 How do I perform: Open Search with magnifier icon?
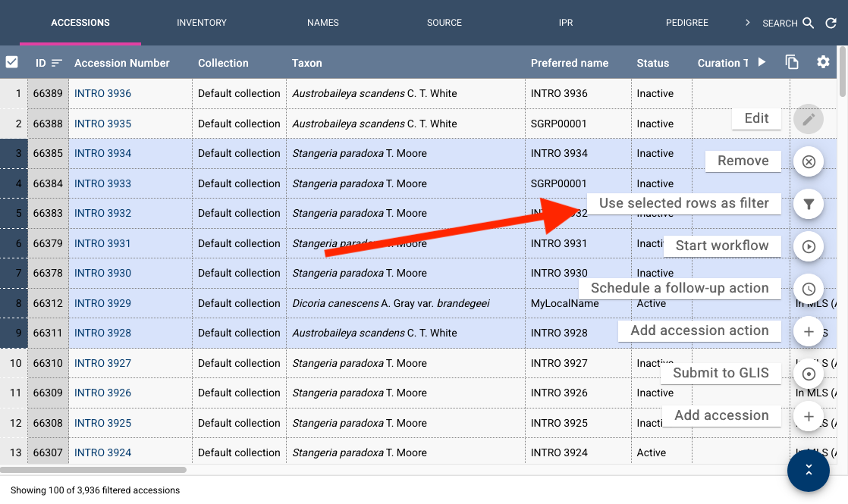(788, 23)
